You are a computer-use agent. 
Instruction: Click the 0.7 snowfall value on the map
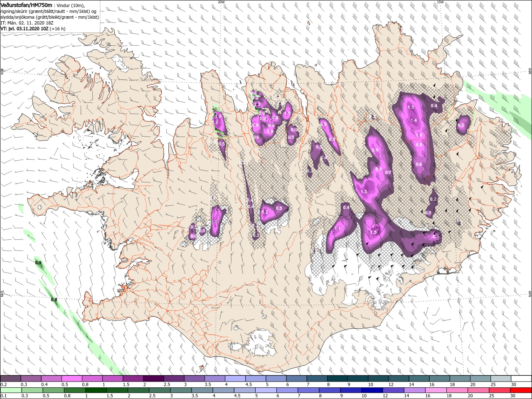point(388,172)
